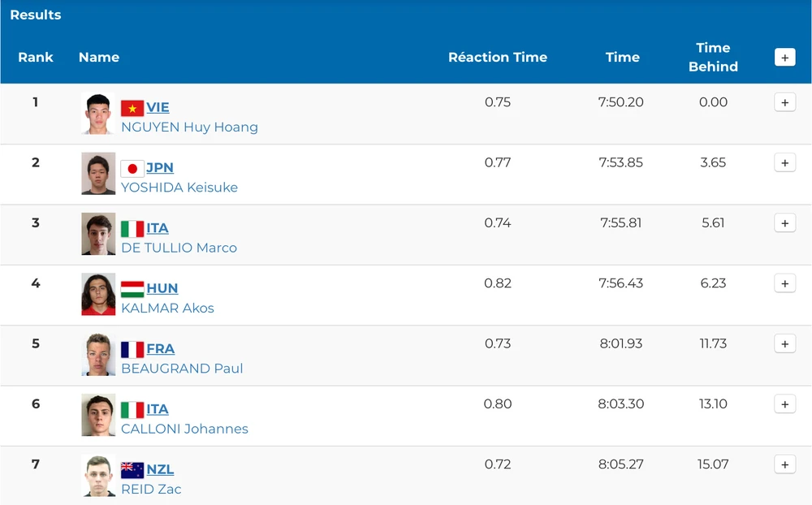The height and width of the screenshot is (505, 812).
Task: Click Marco De Tullio's Italy flag
Action: pos(132,229)
